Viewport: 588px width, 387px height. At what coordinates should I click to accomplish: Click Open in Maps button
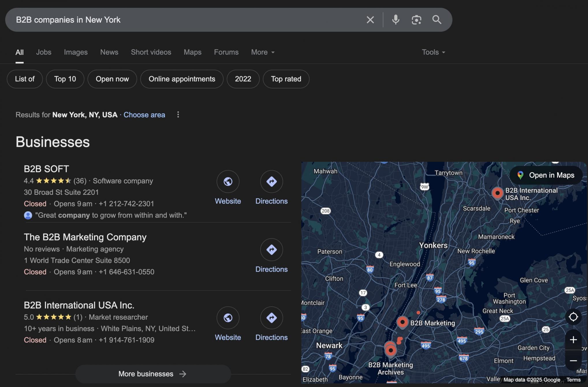pyautogui.click(x=546, y=175)
